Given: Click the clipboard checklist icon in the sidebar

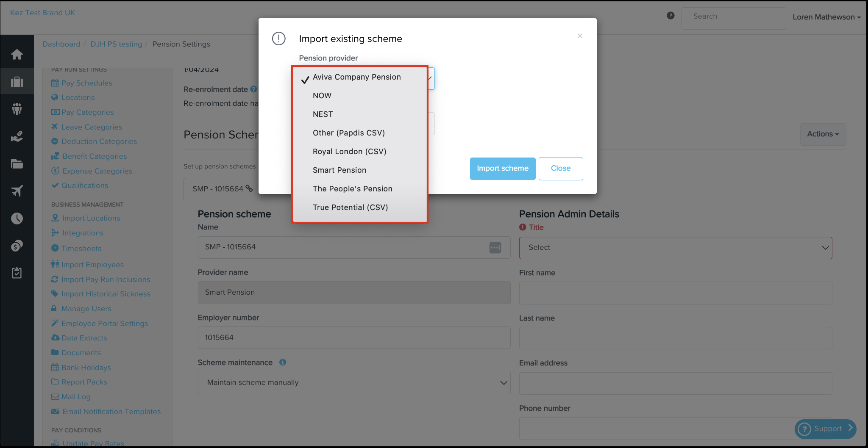Looking at the screenshot, I should point(17,273).
